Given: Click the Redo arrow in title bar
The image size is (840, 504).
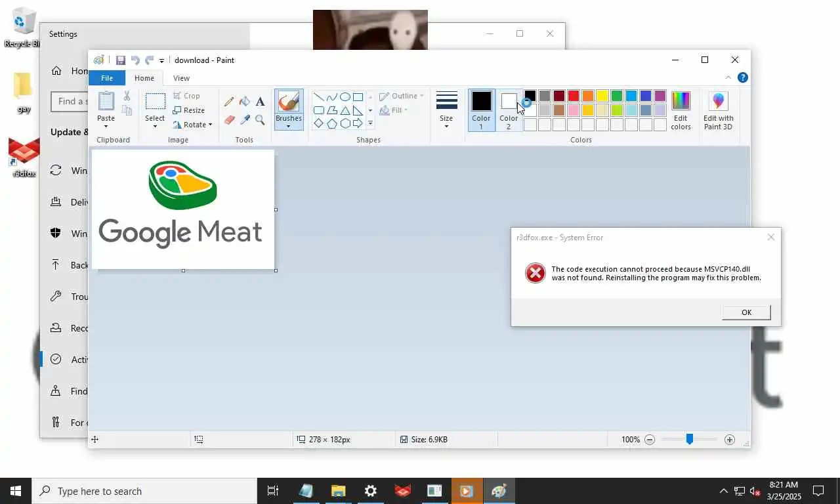Looking at the screenshot, I should coord(149,60).
